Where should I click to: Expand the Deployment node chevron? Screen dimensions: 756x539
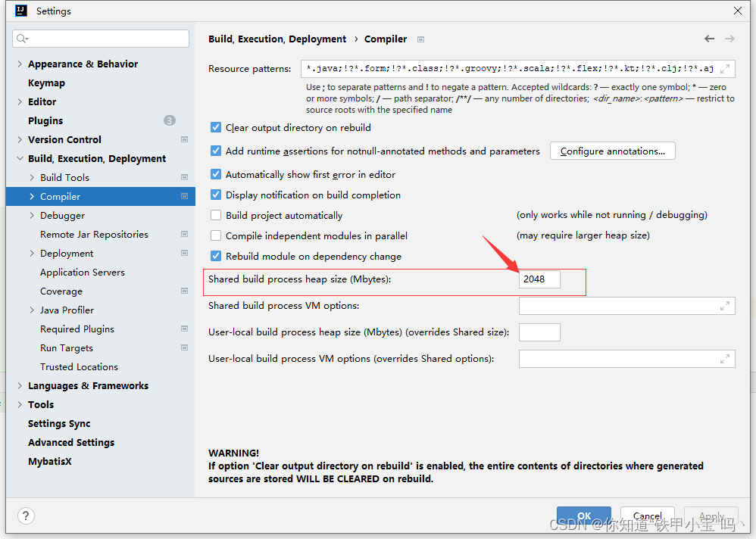pos(32,254)
